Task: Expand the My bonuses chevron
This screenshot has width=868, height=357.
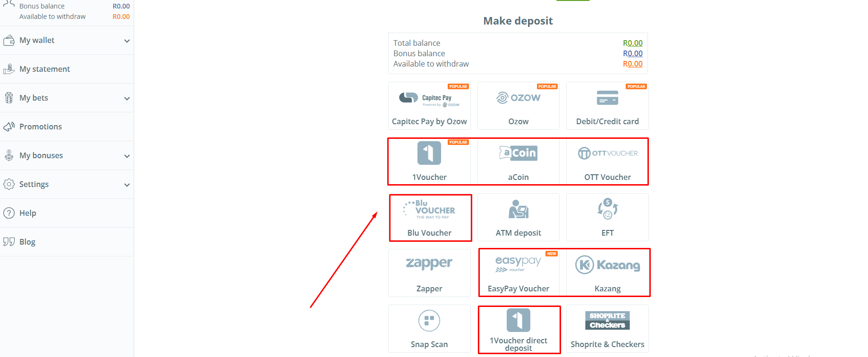Action: coord(127,156)
